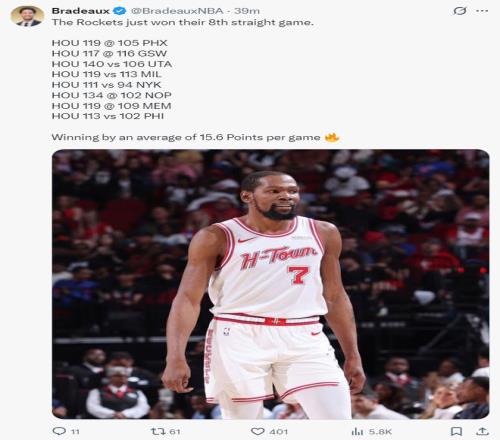Open the view analytics bar-chart icon
Image resolution: width=500 pixels, height=440 pixels.
[357, 432]
